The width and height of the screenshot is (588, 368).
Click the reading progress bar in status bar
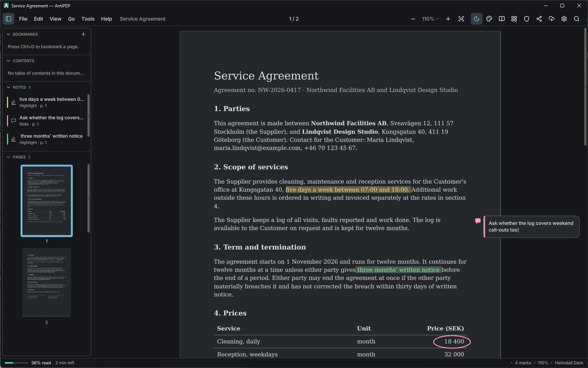(x=17, y=363)
